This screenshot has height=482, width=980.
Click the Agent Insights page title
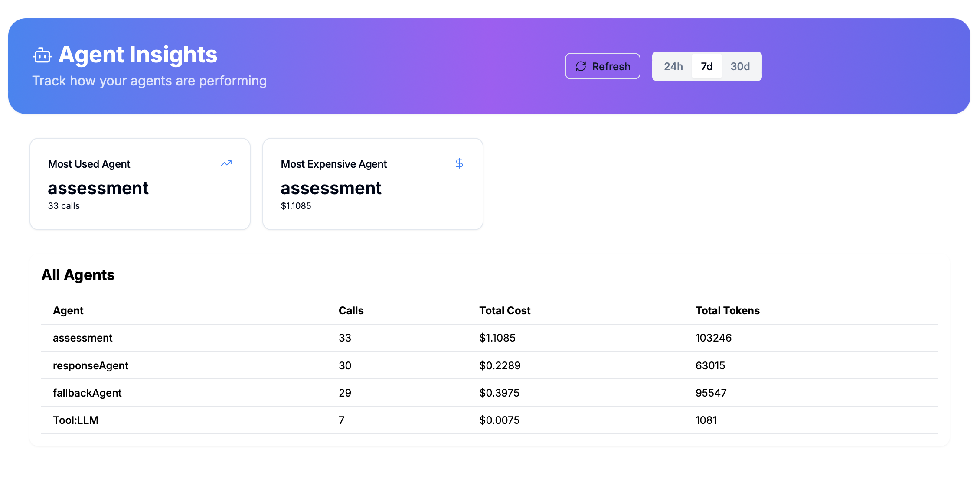coord(137,55)
